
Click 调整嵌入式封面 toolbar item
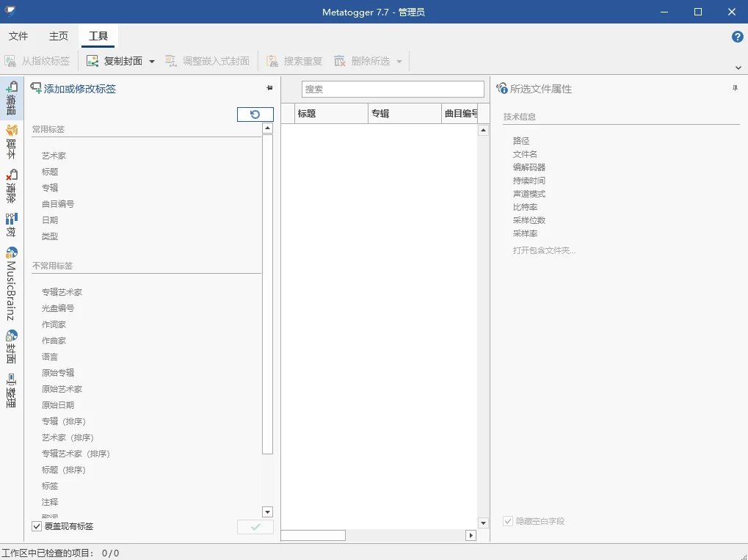point(207,61)
